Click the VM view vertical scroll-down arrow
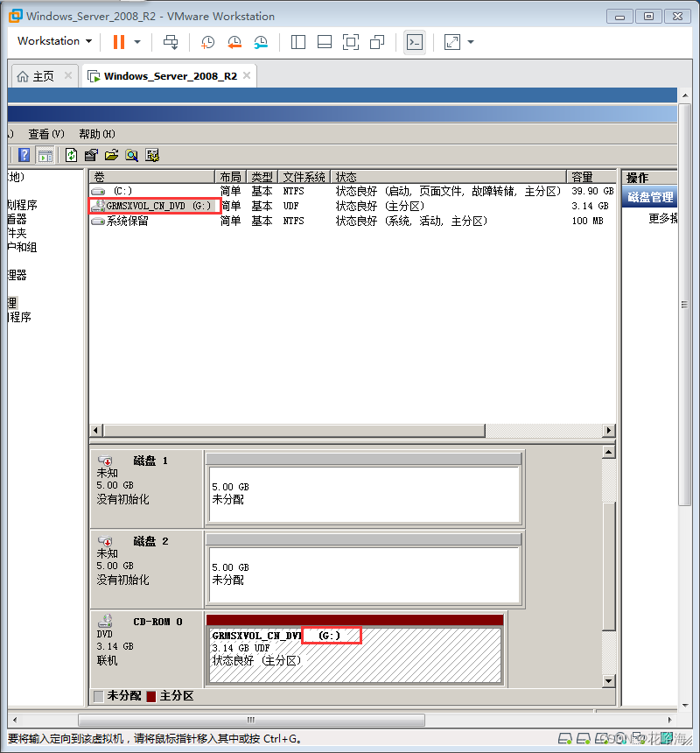The width and height of the screenshot is (700, 753). (x=685, y=706)
